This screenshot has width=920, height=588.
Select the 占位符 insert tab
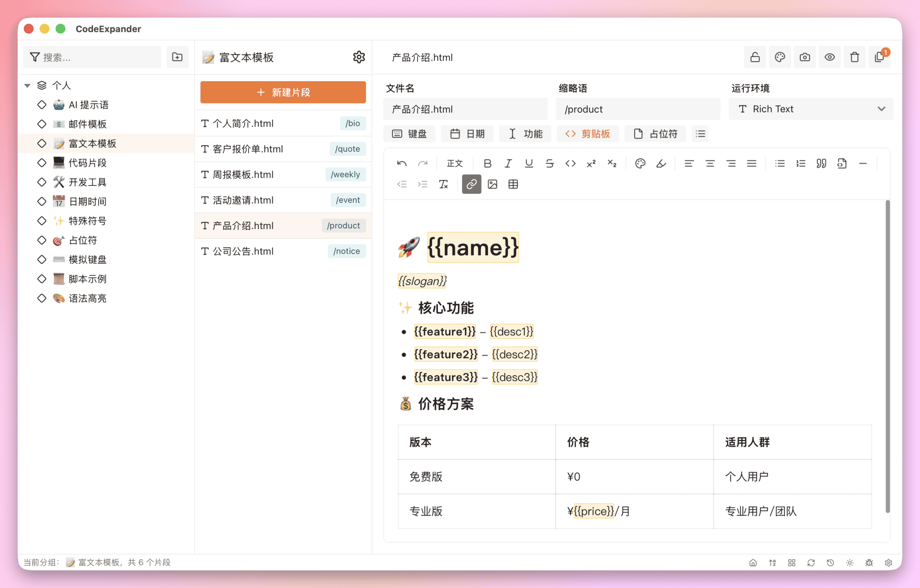coord(655,134)
